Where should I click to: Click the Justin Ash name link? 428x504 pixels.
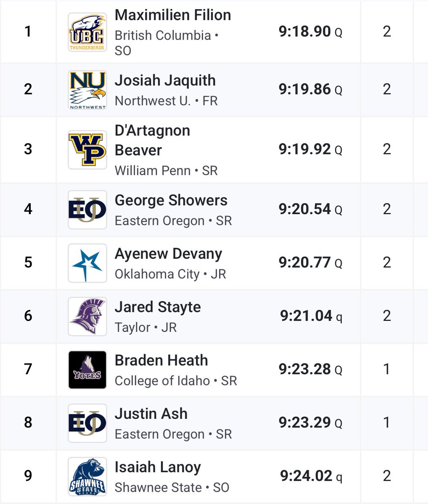151,414
